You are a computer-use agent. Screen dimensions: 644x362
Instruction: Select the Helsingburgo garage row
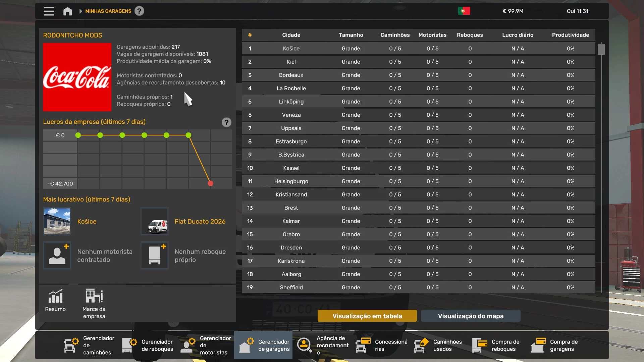418,181
